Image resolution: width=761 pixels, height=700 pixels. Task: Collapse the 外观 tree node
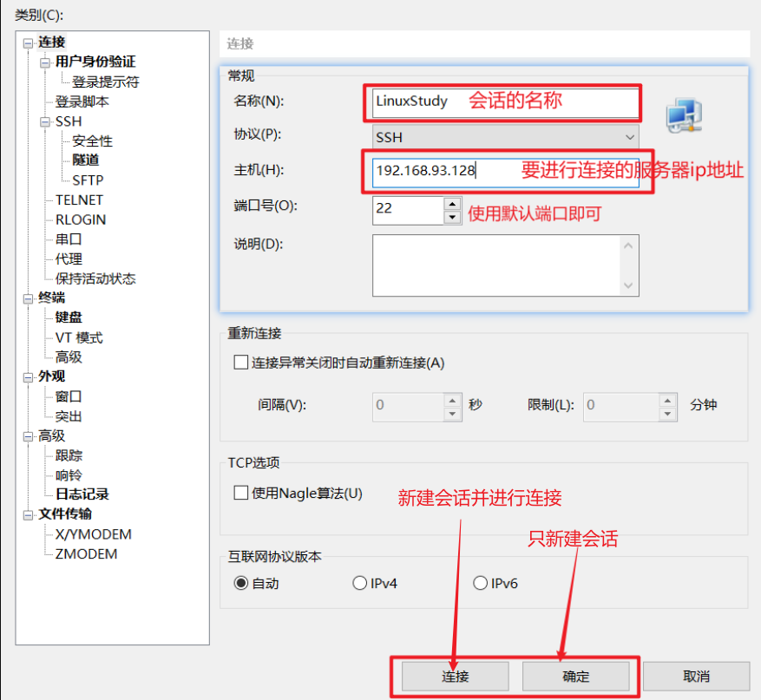(28, 377)
